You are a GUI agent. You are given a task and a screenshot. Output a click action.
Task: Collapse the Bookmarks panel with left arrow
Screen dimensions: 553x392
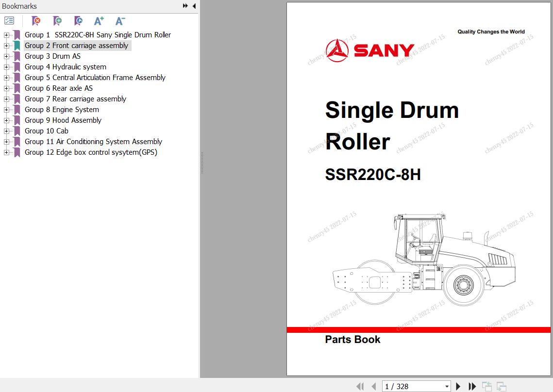pos(194,6)
